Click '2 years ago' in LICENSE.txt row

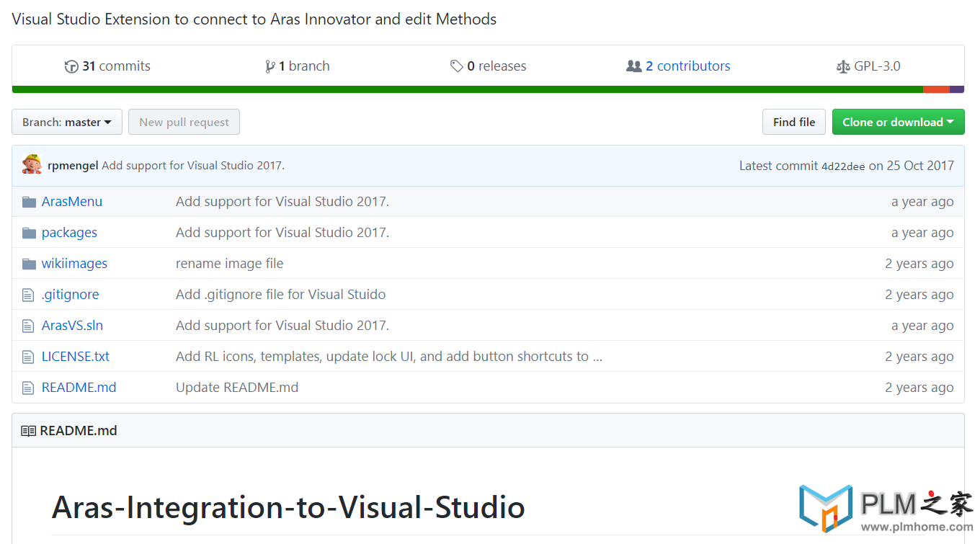919,357
